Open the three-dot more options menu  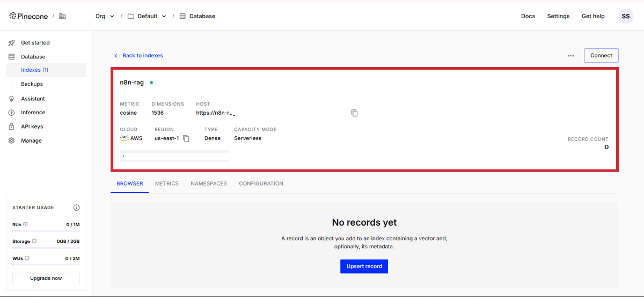[x=570, y=56]
